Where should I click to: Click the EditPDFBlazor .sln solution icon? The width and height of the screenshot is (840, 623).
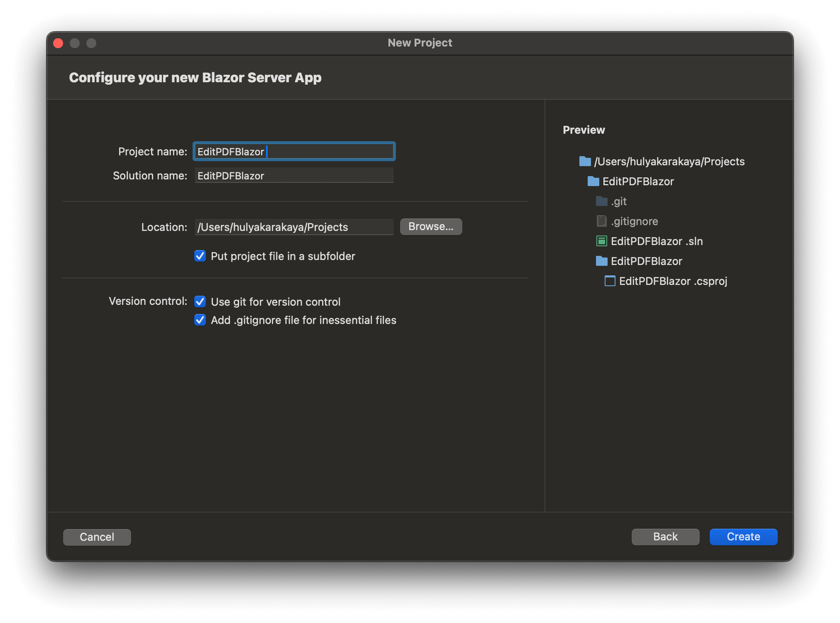click(x=601, y=241)
